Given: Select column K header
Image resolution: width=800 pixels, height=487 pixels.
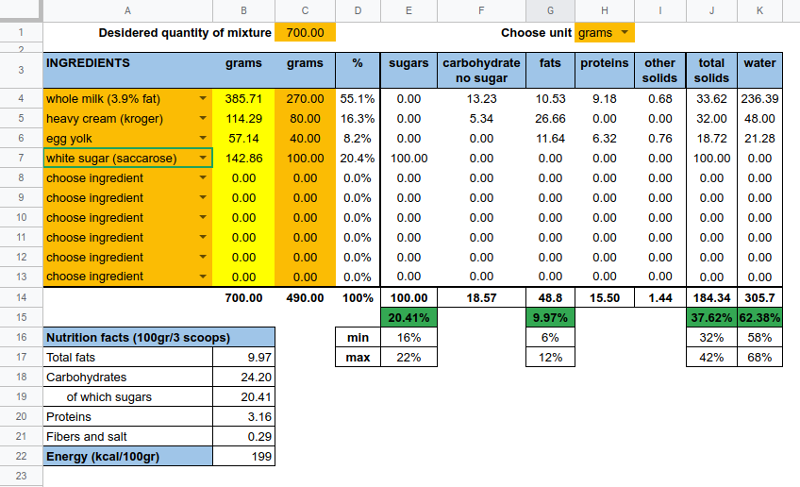Looking at the screenshot, I should 760,9.
